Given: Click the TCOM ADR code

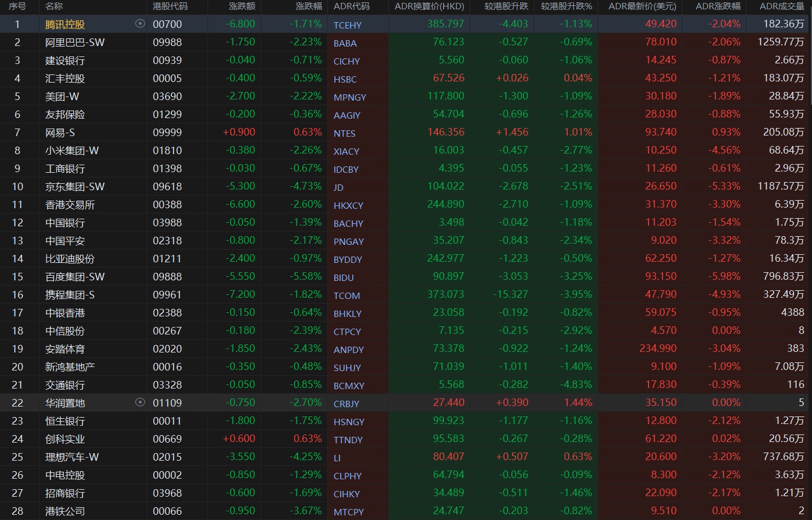Looking at the screenshot, I should click(347, 295).
